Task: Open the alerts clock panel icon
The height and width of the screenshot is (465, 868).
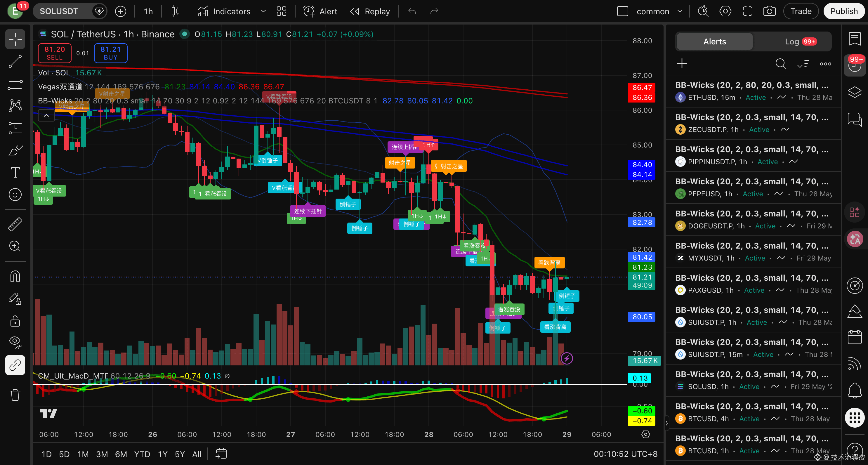Action: coord(855,65)
